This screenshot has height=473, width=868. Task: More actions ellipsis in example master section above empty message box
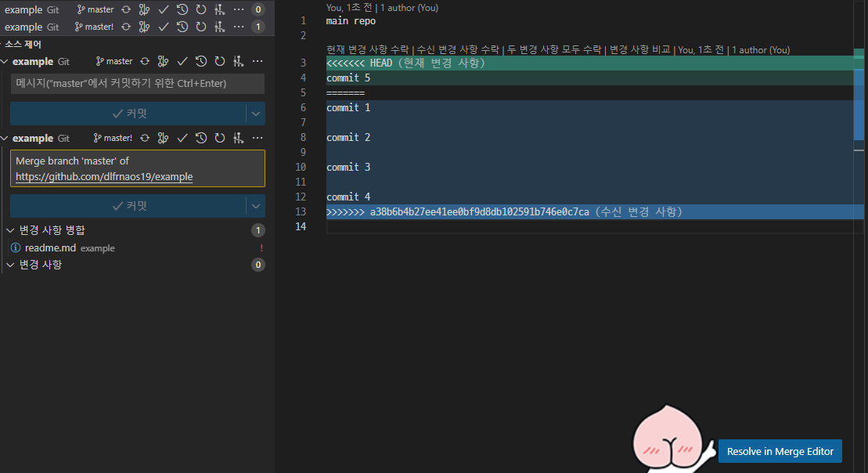pyautogui.click(x=258, y=61)
